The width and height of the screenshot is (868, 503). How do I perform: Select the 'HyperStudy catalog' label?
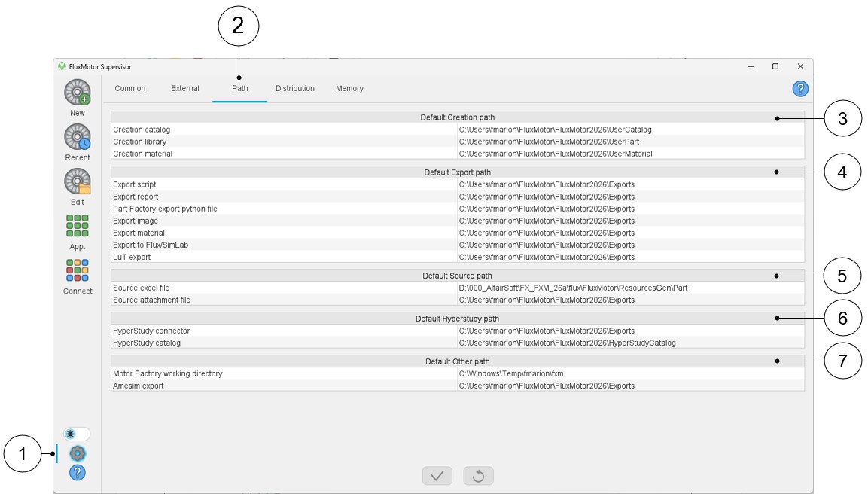pyautogui.click(x=147, y=343)
